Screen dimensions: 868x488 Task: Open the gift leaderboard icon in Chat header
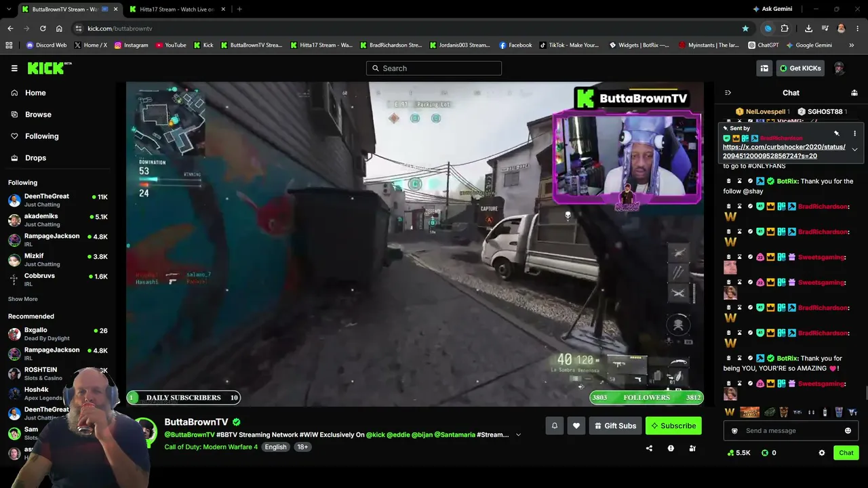[854, 93]
